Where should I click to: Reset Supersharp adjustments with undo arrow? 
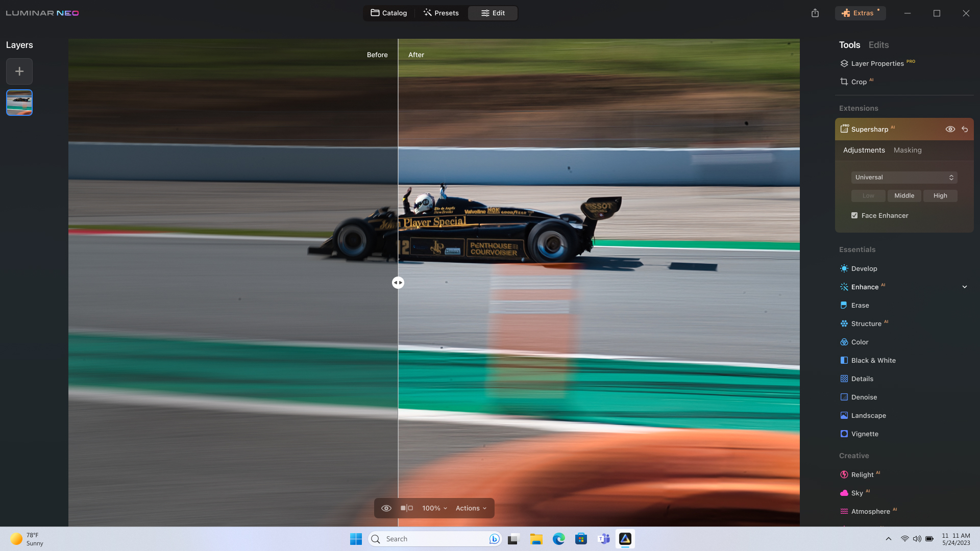[965, 130]
